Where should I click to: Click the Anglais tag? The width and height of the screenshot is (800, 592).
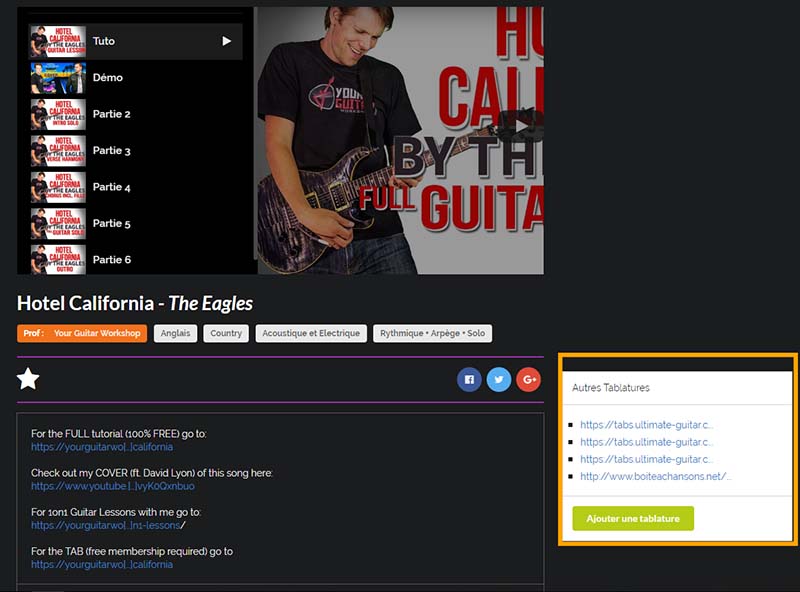(176, 333)
